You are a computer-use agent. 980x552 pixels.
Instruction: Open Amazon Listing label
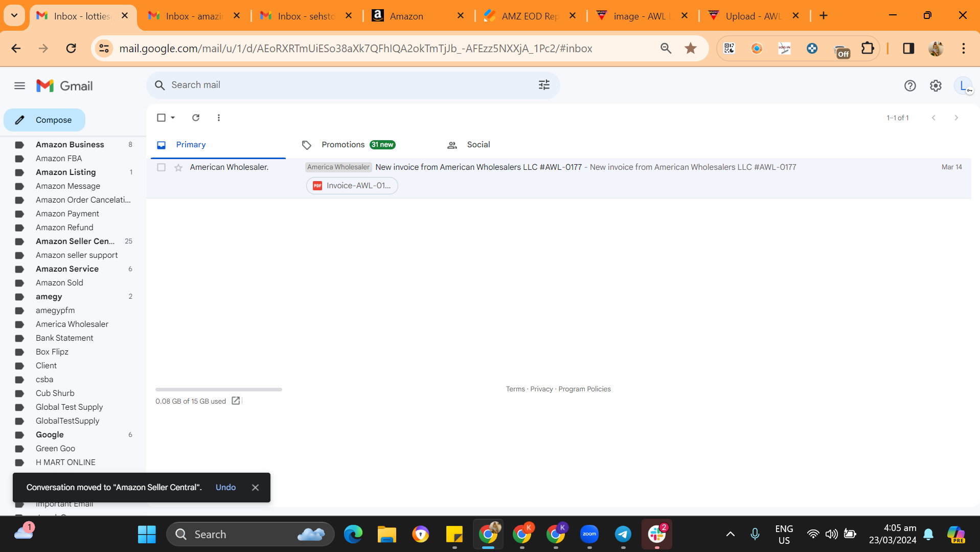point(66,172)
